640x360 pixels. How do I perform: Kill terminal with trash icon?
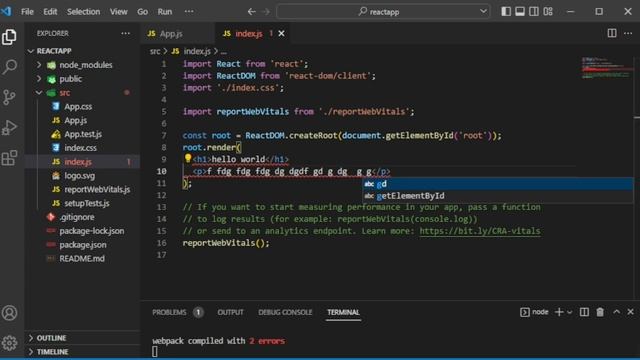coord(600,312)
